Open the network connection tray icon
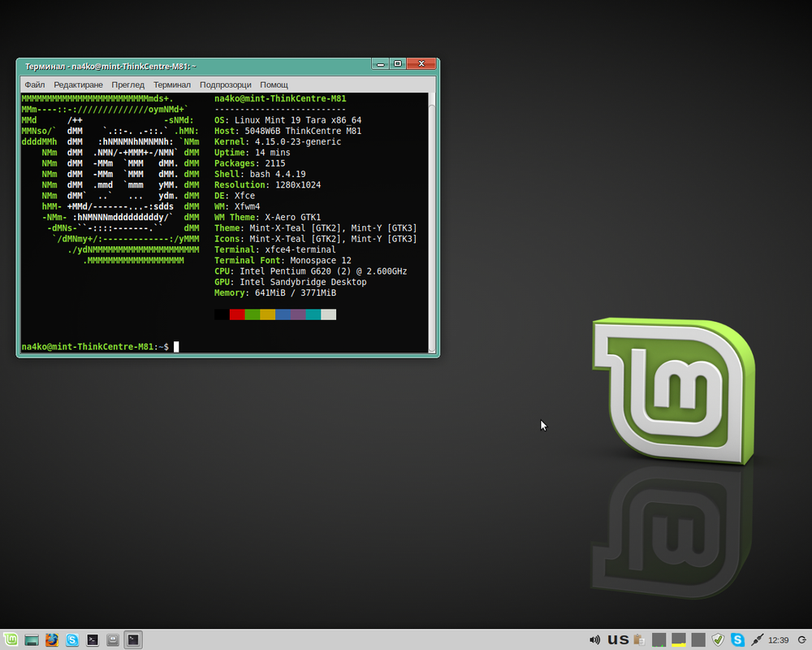 click(757, 640)
